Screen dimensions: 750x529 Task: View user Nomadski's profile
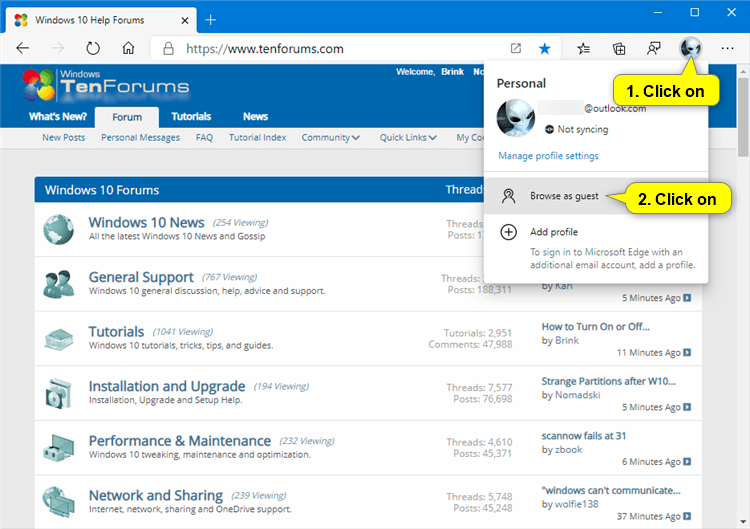point(577,395)
